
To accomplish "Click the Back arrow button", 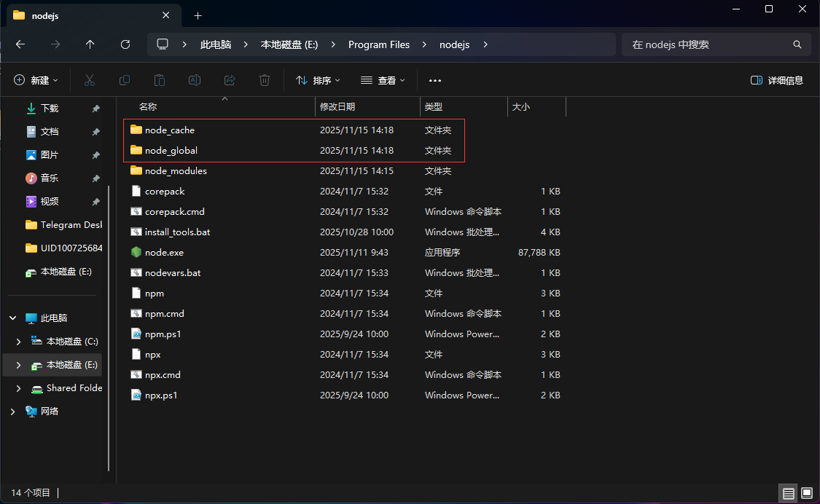I will tap(20, 44).
